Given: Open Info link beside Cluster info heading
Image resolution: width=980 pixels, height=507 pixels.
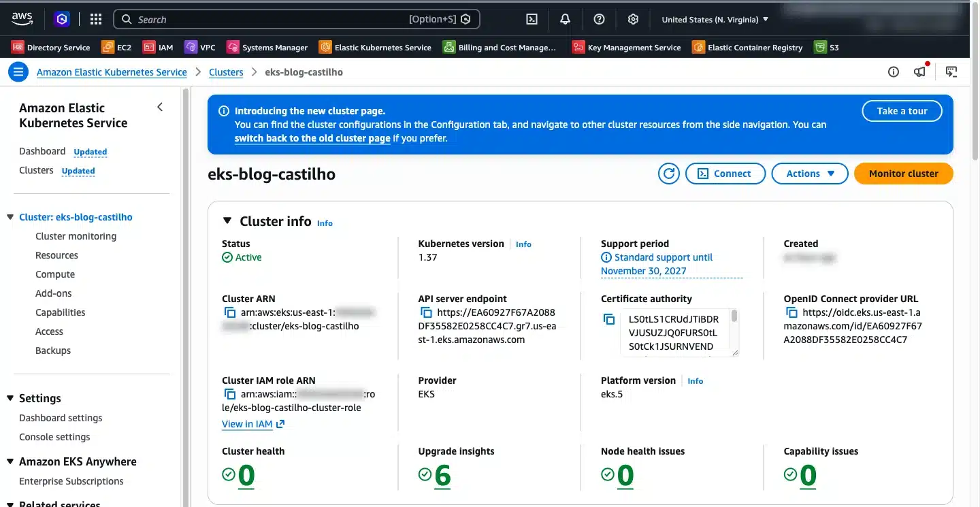Looking at the screenshot, I should pos(325,223).
